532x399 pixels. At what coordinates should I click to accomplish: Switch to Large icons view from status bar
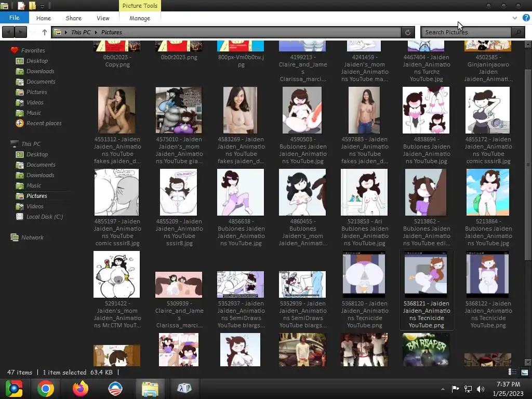click(x=524, y=372)
